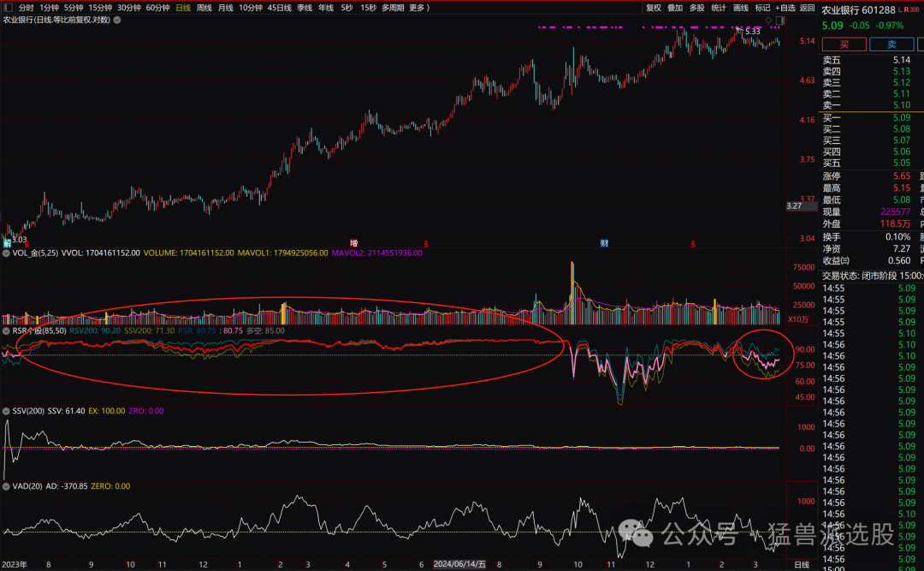Select the 45日线 period
The height and width of the screenshot is (571, 924).
pos(279,8)
